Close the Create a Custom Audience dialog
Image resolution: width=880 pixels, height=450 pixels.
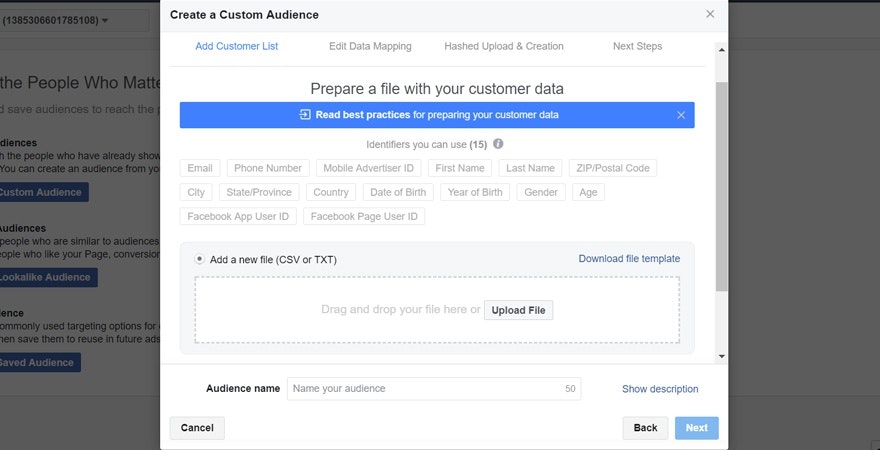coord(710,14)
